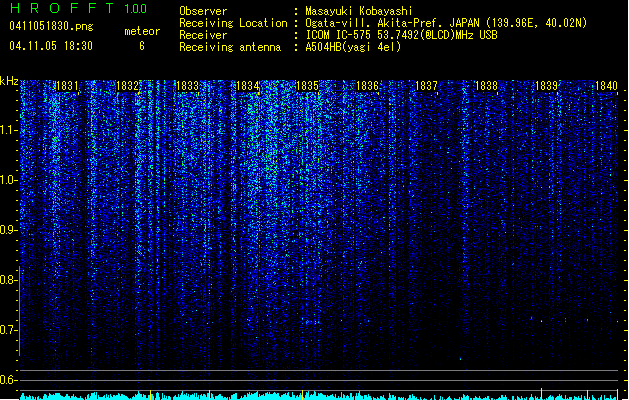Click the meteor count value 6

142,46
